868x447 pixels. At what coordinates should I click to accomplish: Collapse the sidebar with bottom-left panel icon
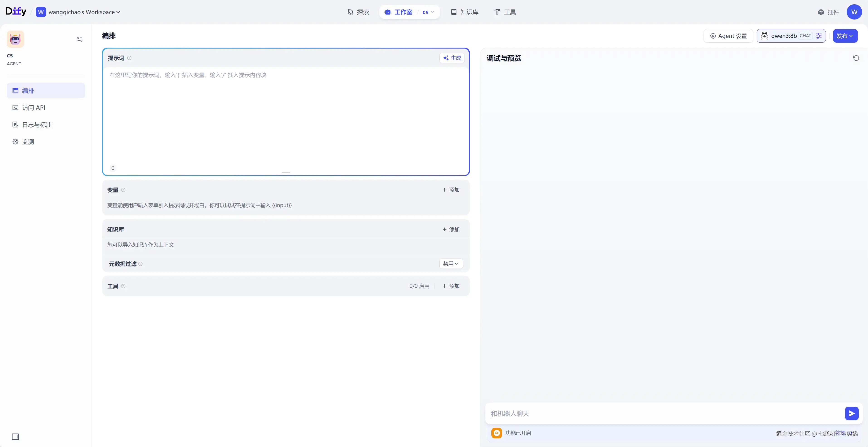pos(15,437)
